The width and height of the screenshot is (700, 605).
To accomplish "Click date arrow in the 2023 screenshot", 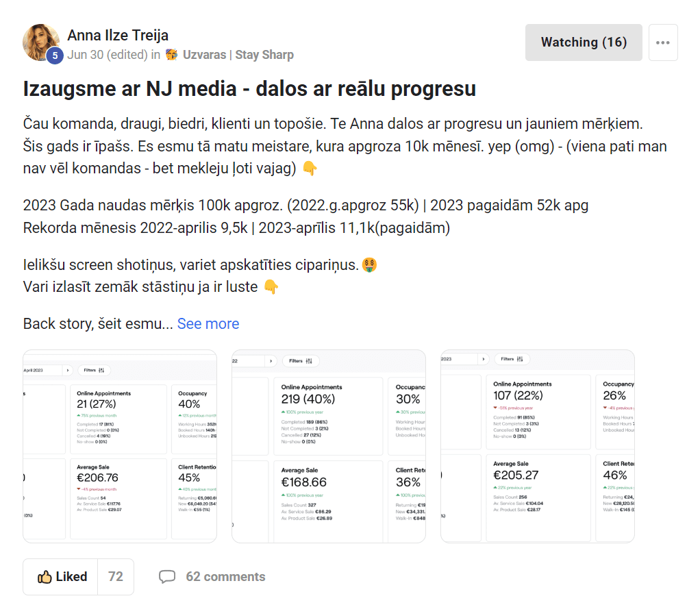I will point(483,359).
